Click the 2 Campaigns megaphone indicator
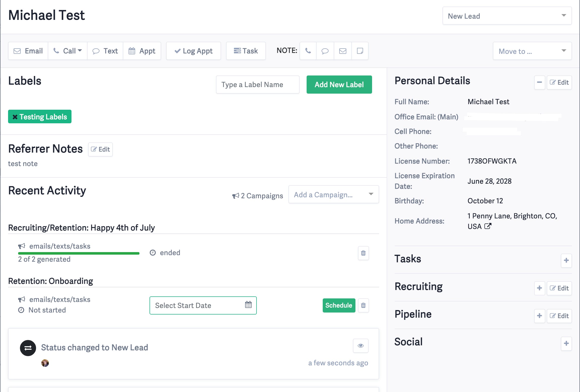 pos(257,196)
